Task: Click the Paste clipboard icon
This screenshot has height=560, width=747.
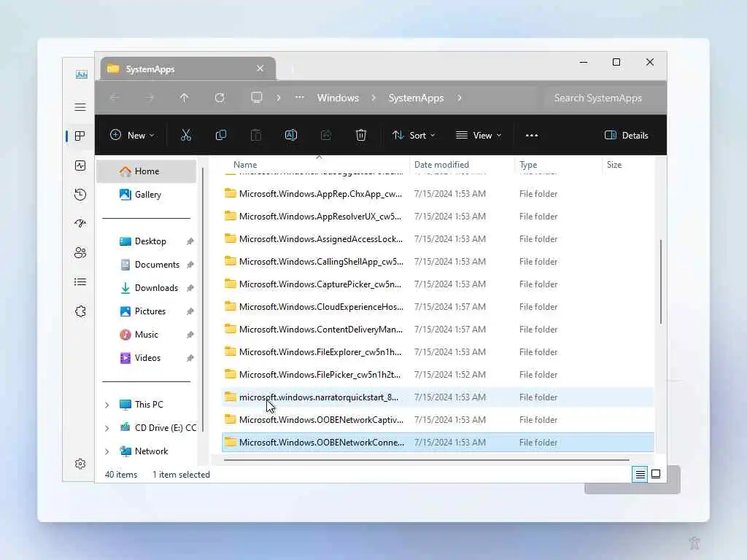Action: (x=256, y=135)
